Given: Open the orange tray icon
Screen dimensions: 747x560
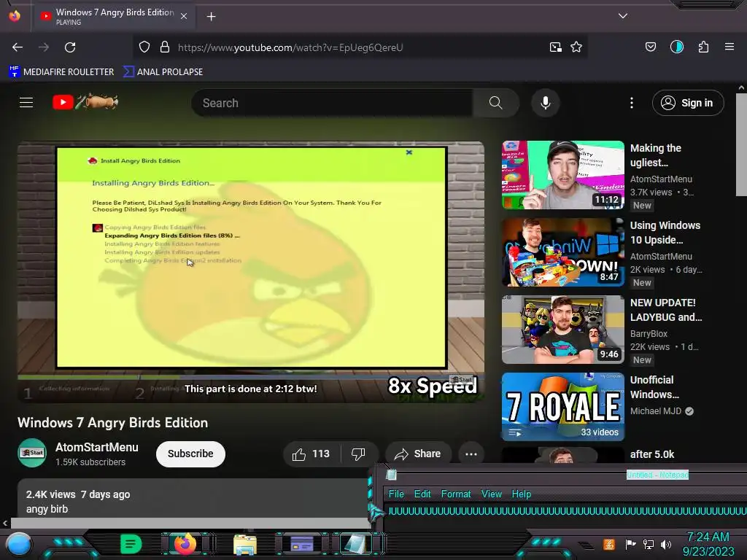Looking at the screenshot, I should coord(609,544).
